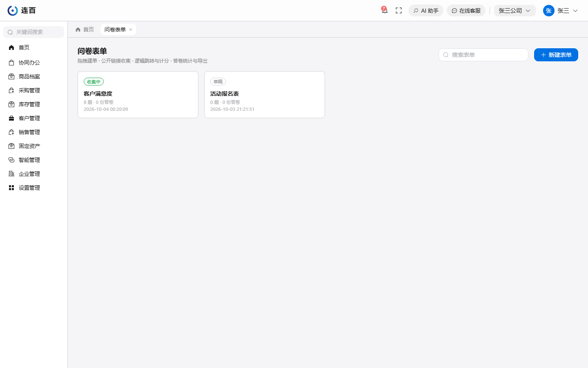Click the timestamp 2026-10-04 00:20:09
This screenshot has width=588, height=368.
[106, 109]
